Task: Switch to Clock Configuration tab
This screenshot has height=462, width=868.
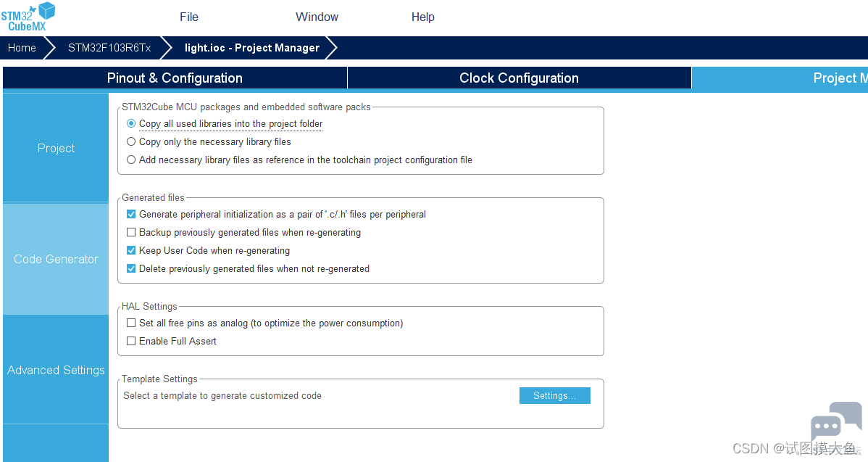Action: coord(519,78)
